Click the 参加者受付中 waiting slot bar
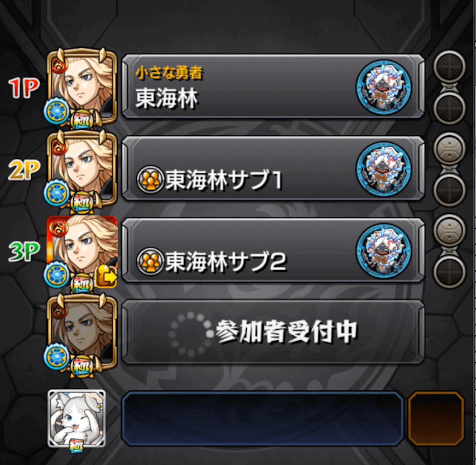 pos(273,332)
